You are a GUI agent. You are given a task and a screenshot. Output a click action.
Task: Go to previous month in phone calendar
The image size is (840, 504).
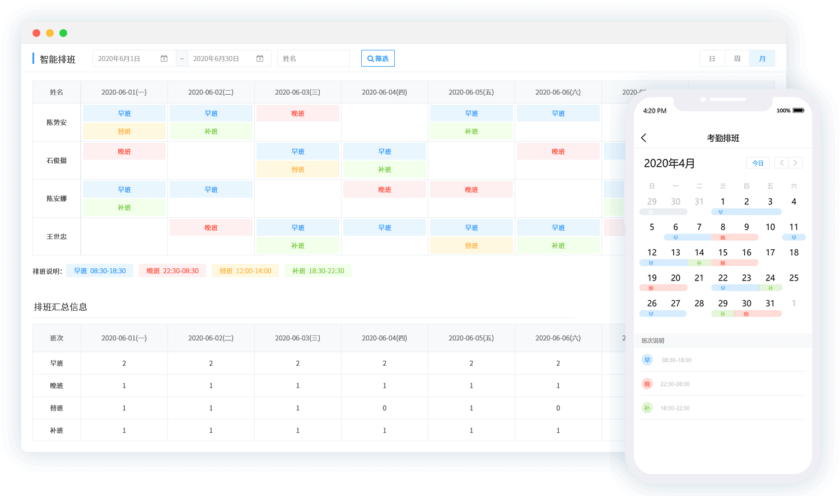pos(782,163)
